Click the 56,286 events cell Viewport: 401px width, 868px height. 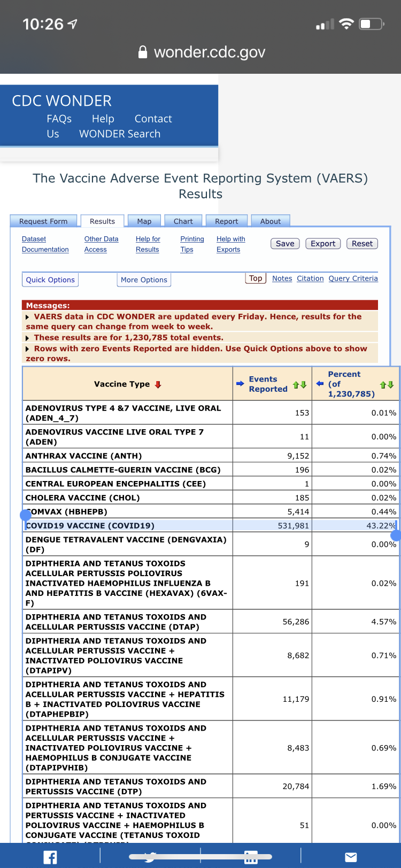(272, 622)
